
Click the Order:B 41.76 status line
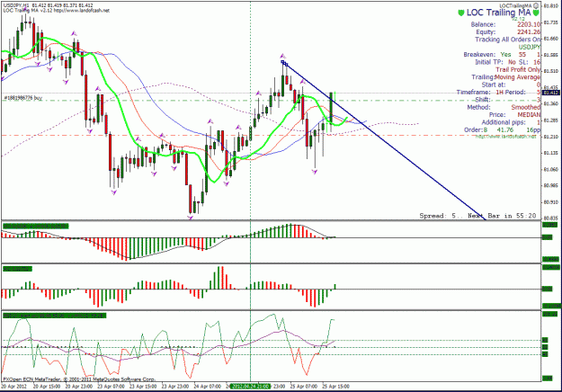[502, 129]
